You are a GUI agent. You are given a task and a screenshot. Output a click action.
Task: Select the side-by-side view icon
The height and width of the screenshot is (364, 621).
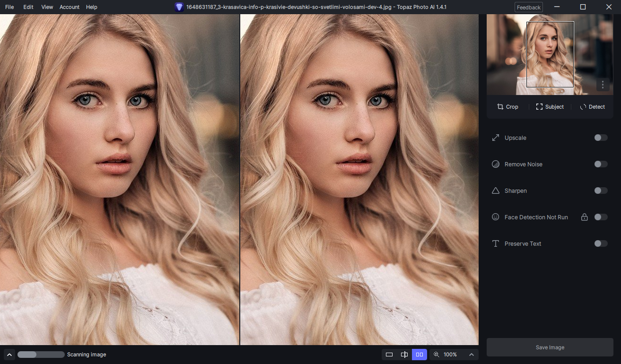[x=420, y=355]
